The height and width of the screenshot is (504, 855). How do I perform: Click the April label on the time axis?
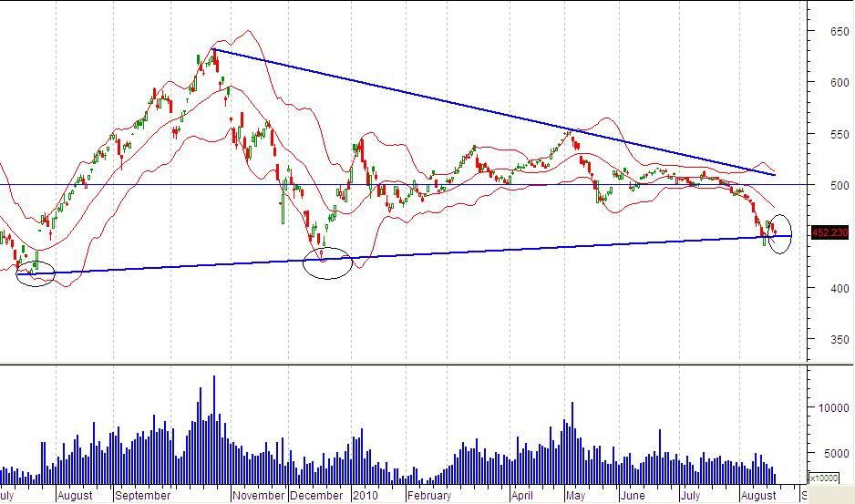[522, 496]
